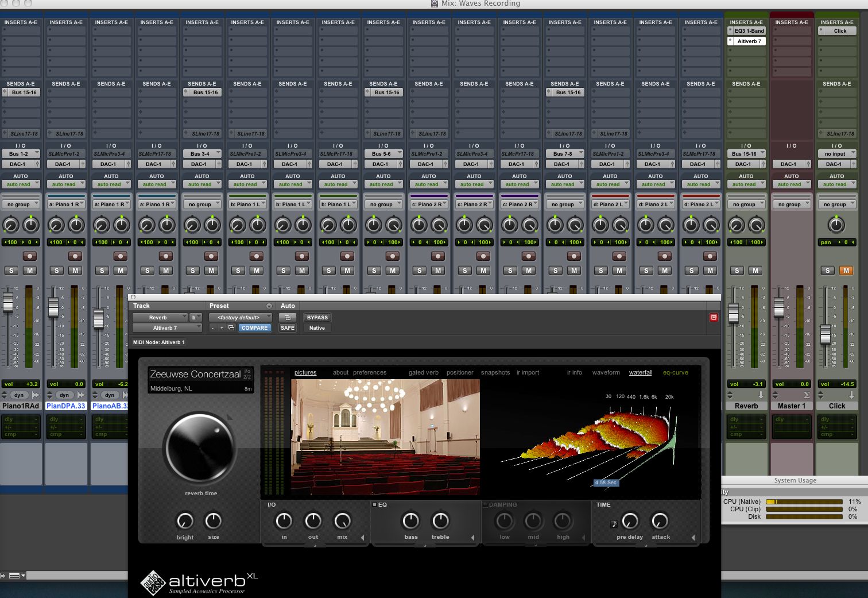The height and width of the screenshot is (598, 868).
Task: Click the record enable button on PianDPA.33
Action: tap(75, 256)
